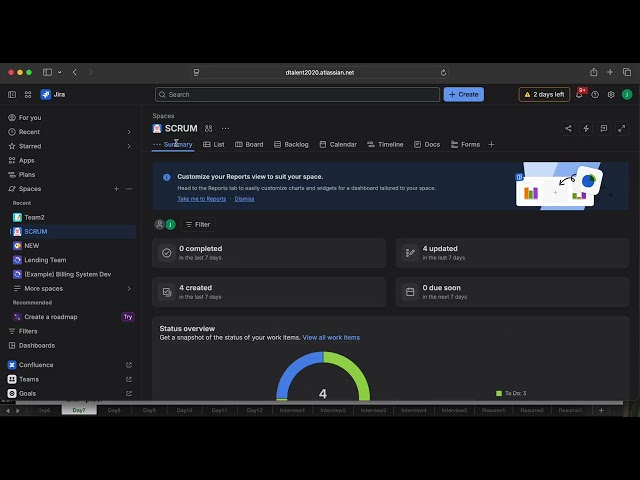Click the Jira logo
Screen dimensions: 640x480
pyautogui.click(x=53, y=94)
